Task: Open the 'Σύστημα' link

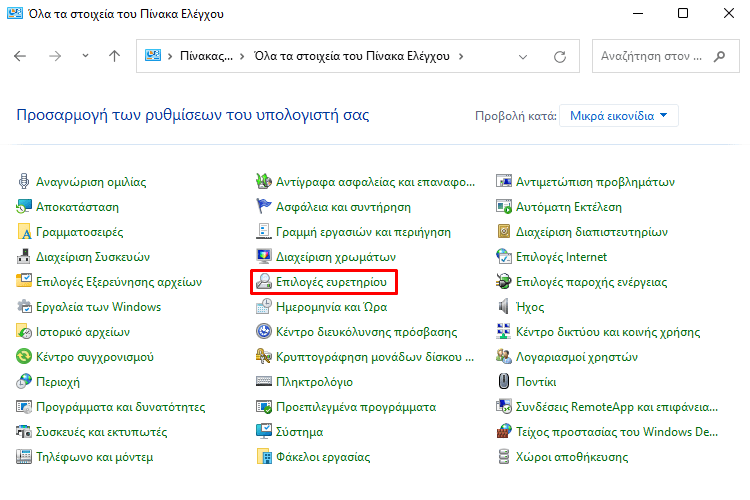Action: (299, 432)
